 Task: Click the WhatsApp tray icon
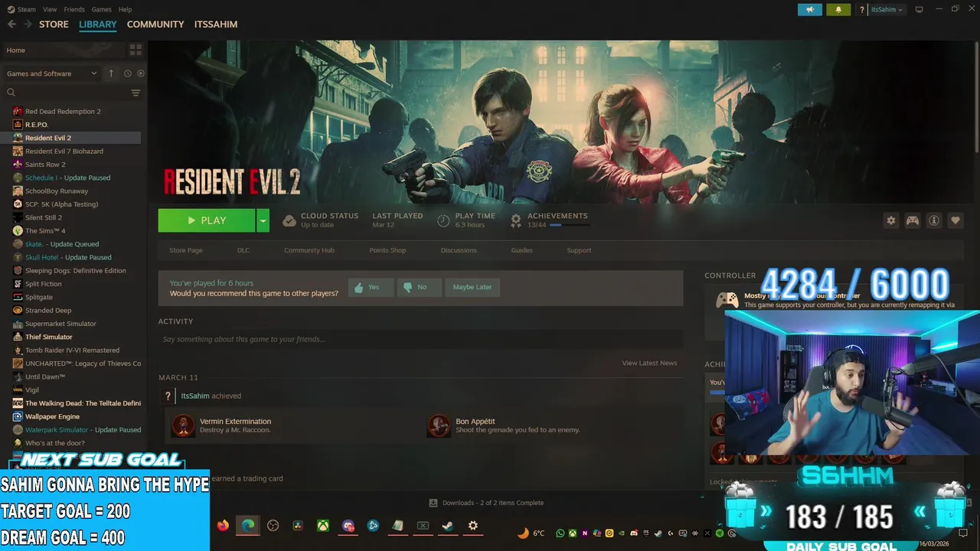click(560, 533)
